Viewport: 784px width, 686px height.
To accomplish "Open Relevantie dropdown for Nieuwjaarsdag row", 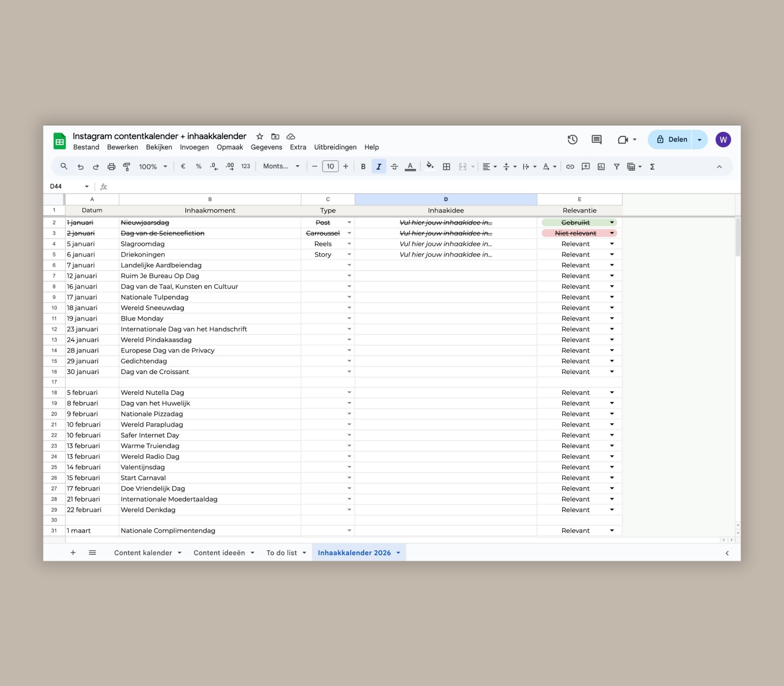I will click(x=612, y=222).
